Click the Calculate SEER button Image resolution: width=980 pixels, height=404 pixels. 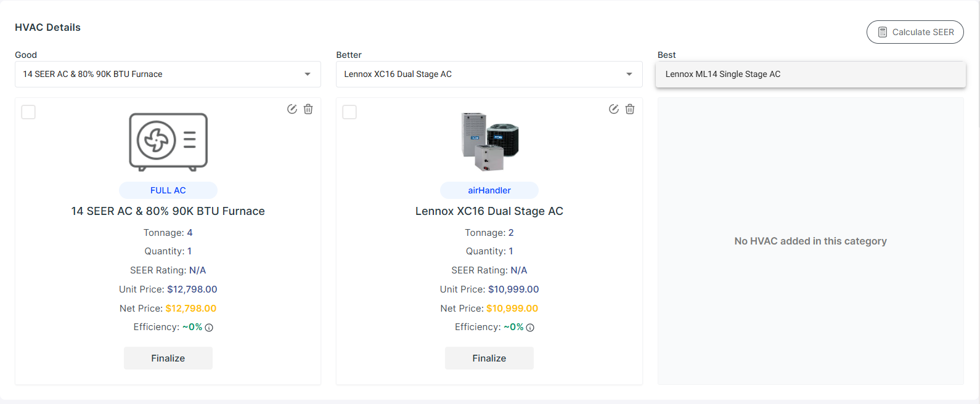pyautogui.click(x=915, y=32)
